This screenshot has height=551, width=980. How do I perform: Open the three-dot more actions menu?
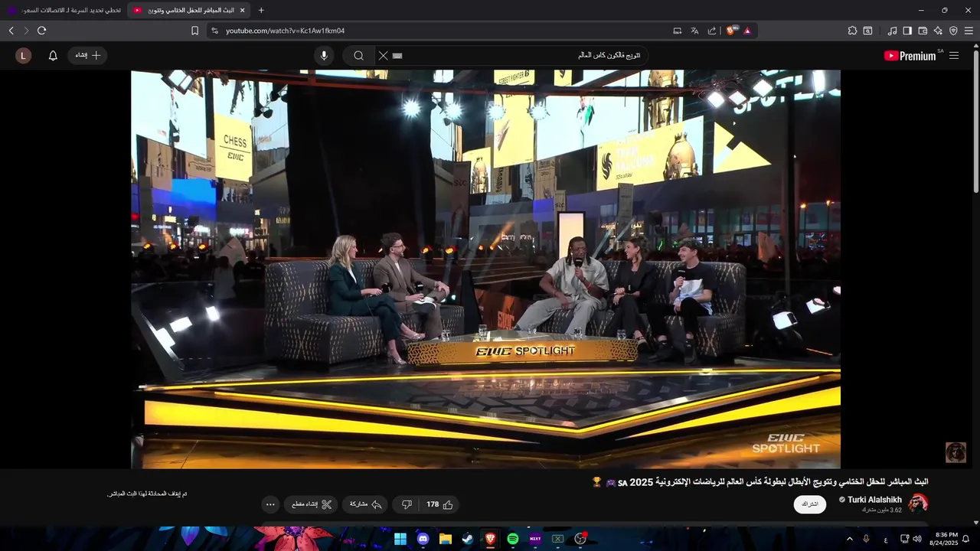[x=270, y=504]
